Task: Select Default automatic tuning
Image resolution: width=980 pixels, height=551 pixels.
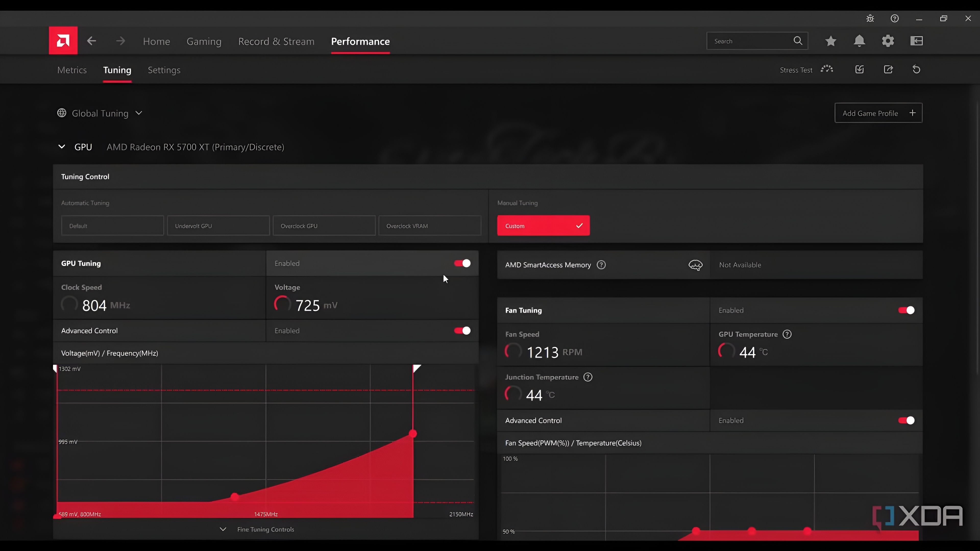Action: (x=113, y=226)
